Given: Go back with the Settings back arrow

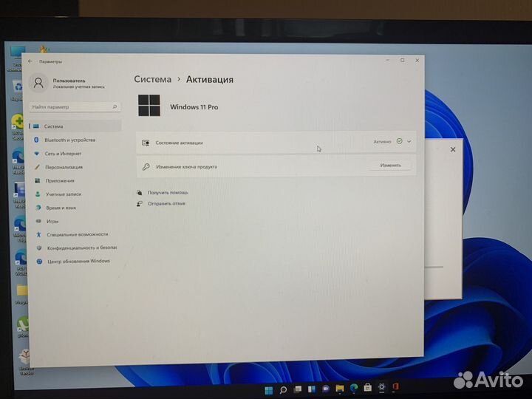Looking at the screenshot, I should [x=30, y=61].
